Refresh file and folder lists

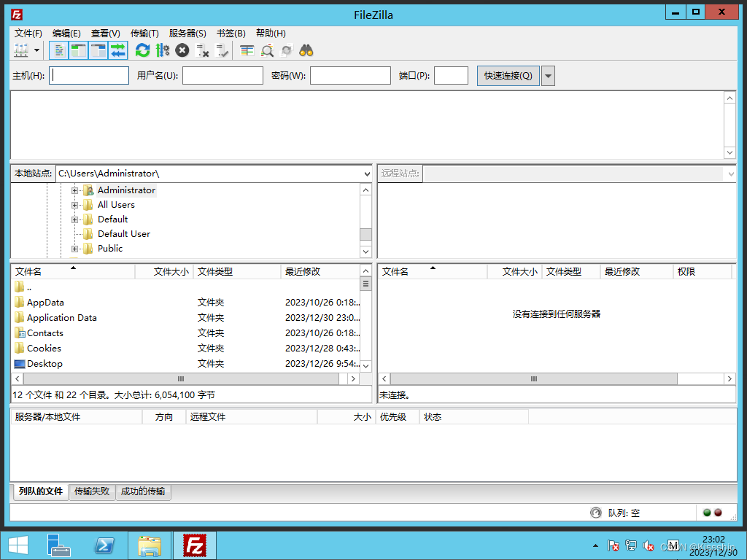[142, 50]
